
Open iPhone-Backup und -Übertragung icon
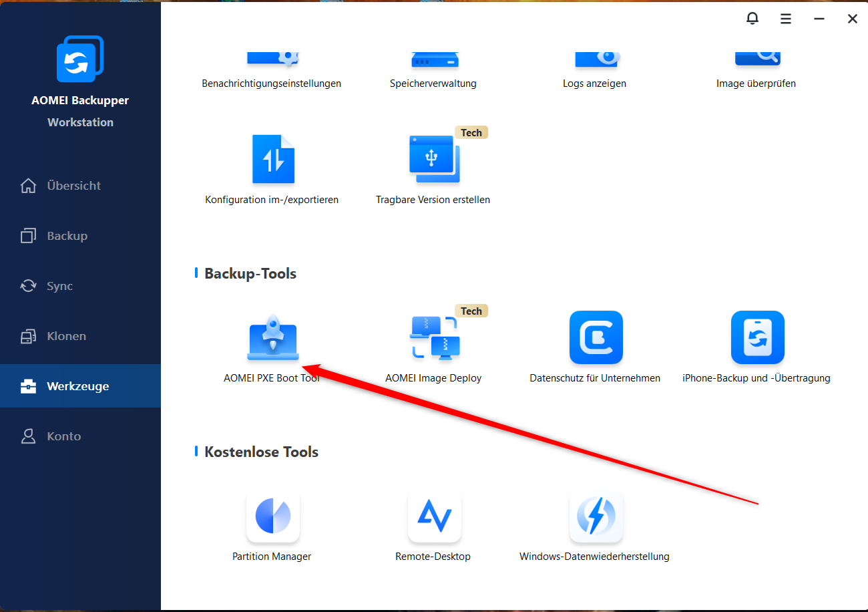pos(757,337)
